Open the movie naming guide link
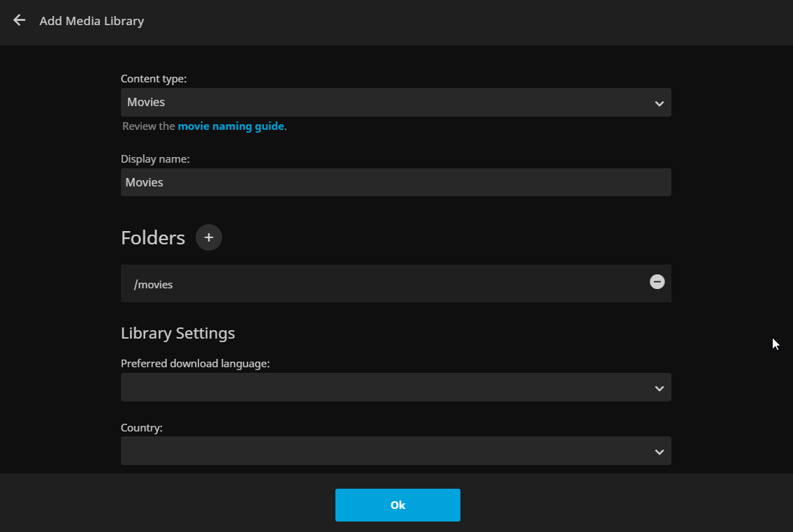Image resolution: width=793 pixels, height=532 pixels. pyautogui.click(x=231, y=126)
